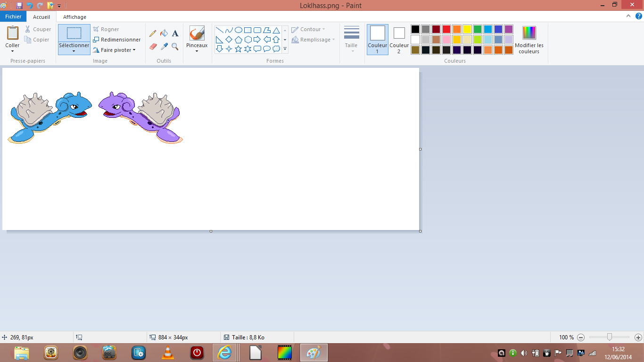
Task: Pick the six-point star shape
Action: click(248, 49)
